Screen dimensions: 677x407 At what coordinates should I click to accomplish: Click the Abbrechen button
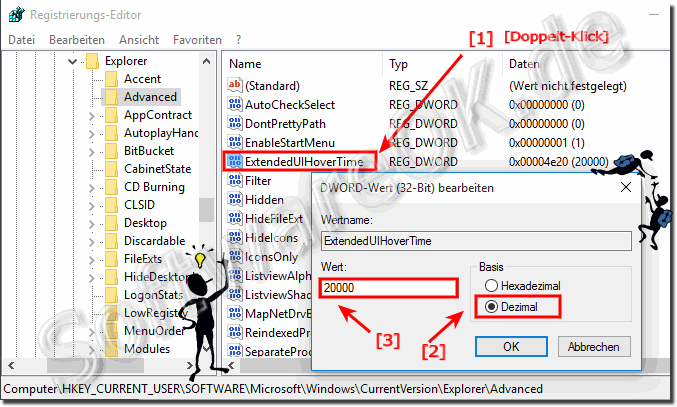pyautogui.click(x=594, y=347)
